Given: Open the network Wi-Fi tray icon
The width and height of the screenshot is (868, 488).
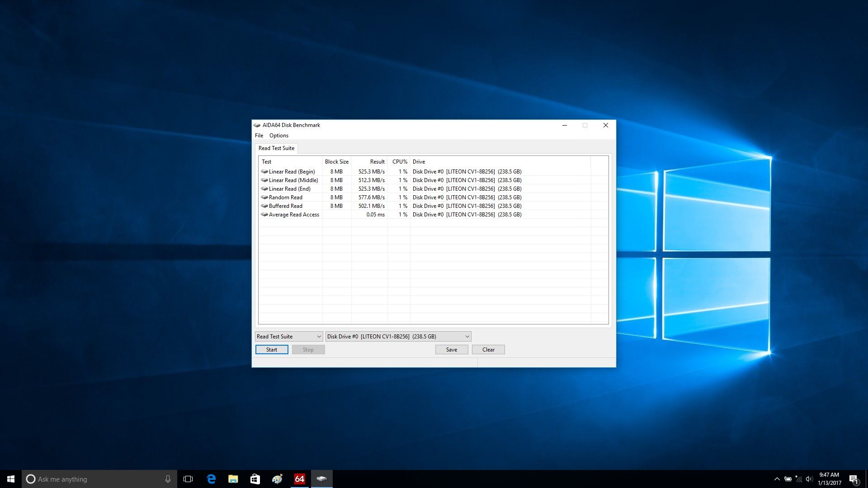Looking at the screenshot, I should click(x=799, y=479).
